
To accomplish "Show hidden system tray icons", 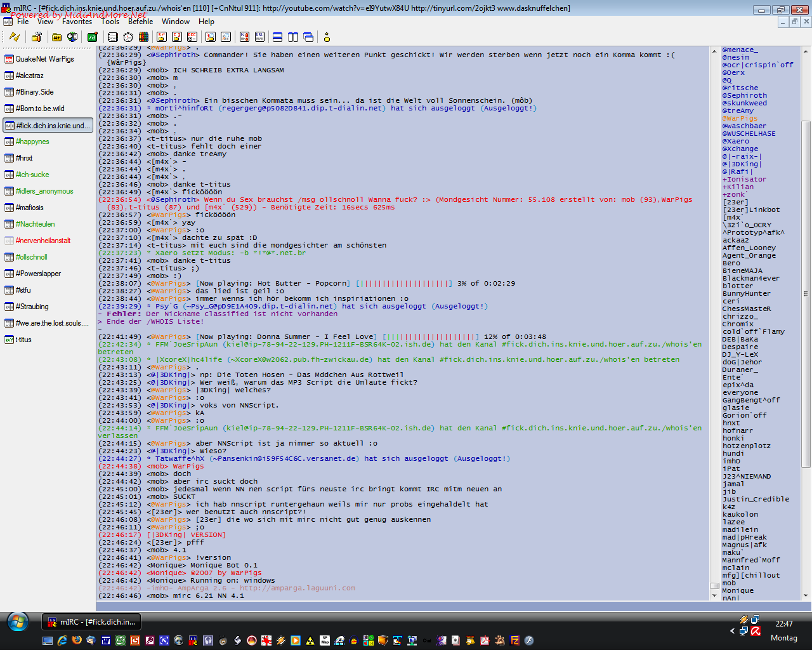I will click(x=733, y=631).
